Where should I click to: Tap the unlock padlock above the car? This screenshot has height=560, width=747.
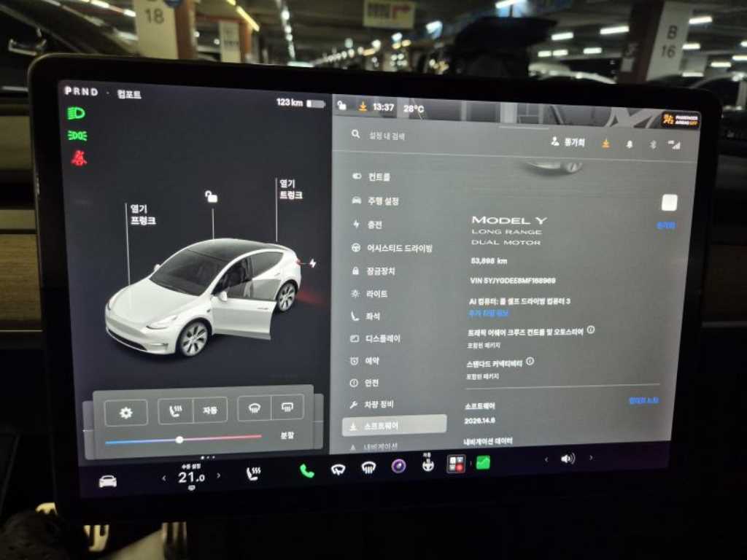pos(211,196)
